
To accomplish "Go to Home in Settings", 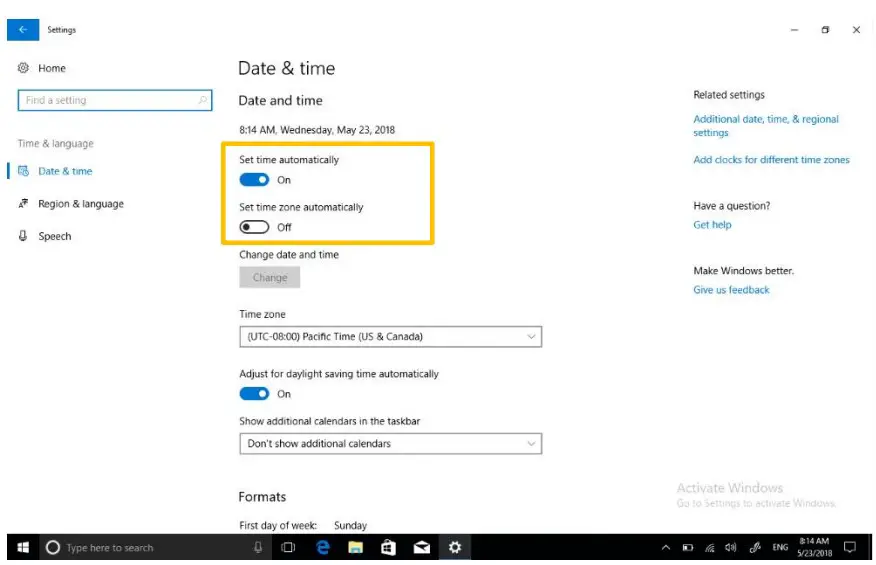I will [x=52, y=68].
